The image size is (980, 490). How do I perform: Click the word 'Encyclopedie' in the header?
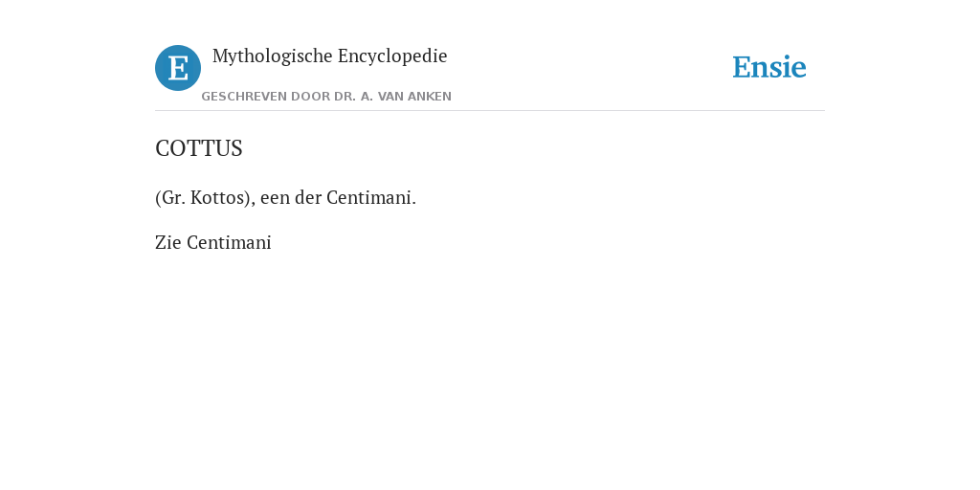(392, 56)
